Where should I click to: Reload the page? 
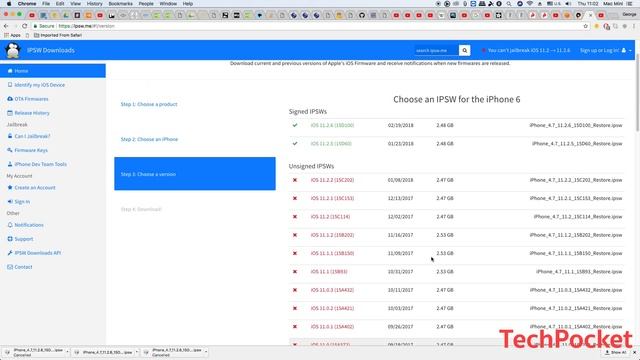pyautogui.click(x=24, y=26)
